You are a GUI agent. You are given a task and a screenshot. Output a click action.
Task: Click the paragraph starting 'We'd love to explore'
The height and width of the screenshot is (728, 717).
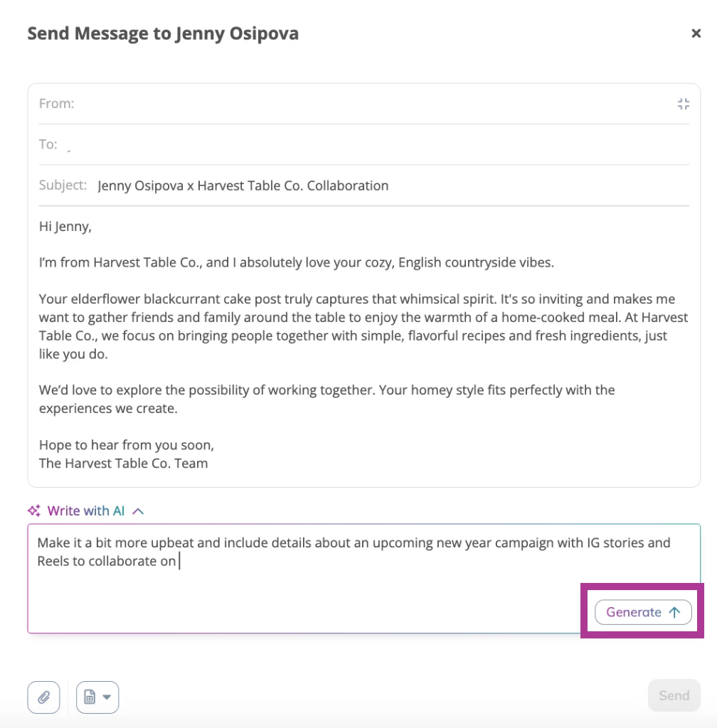point(327,400)
